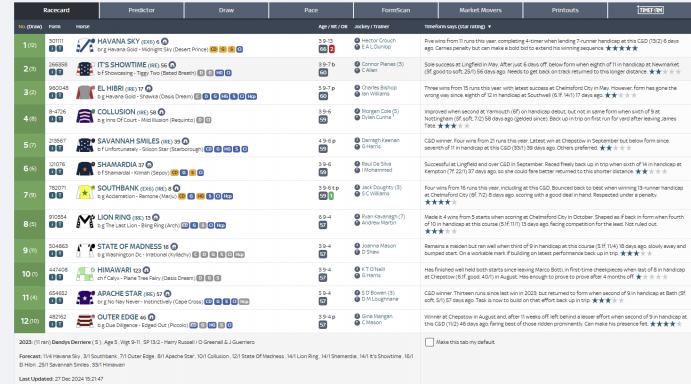Sort by Age / Wt / OR column header
This screenshot has height=384, width=691.
coord(333,26)
